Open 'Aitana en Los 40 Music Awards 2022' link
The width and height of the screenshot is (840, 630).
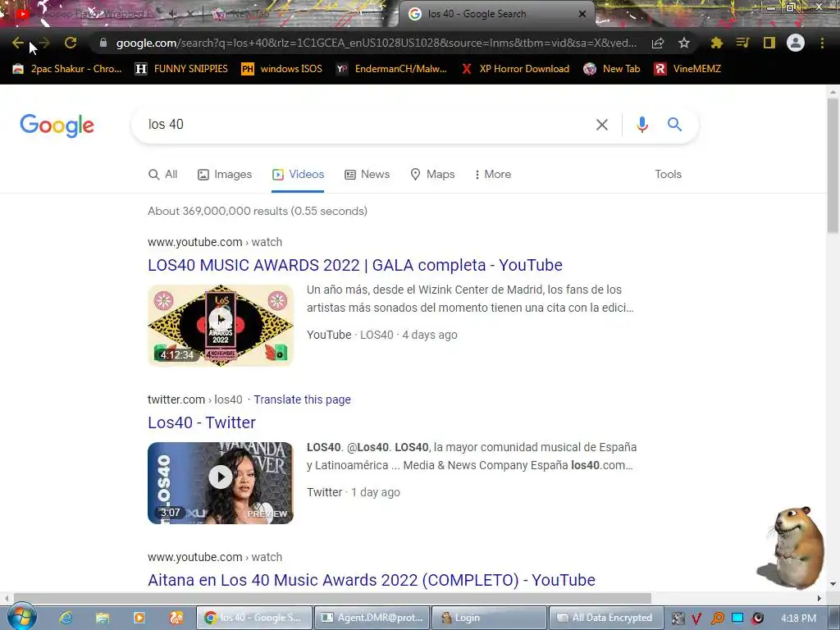pos(372,580)
